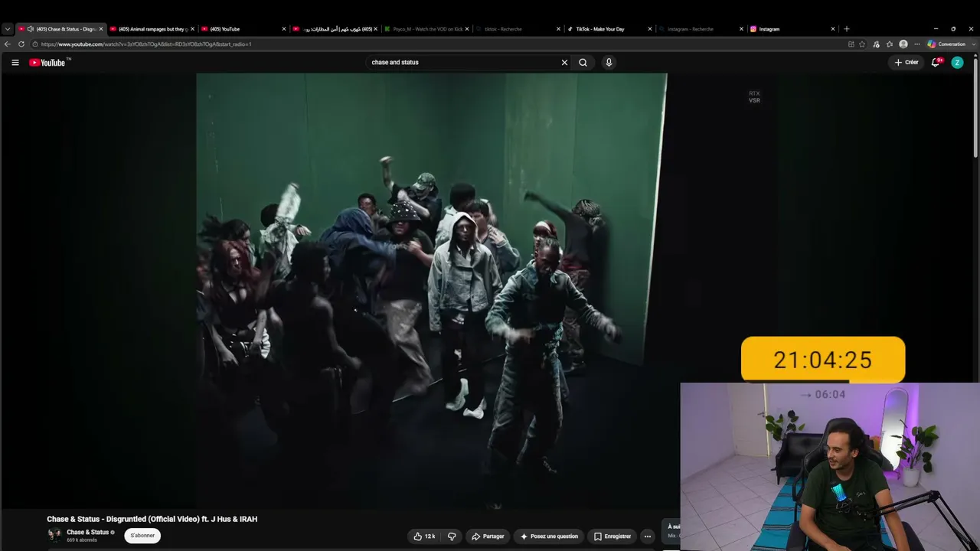Screen dimensions: 980x551
Task: Open the account avatar menu
Action: tap(957, 63)
